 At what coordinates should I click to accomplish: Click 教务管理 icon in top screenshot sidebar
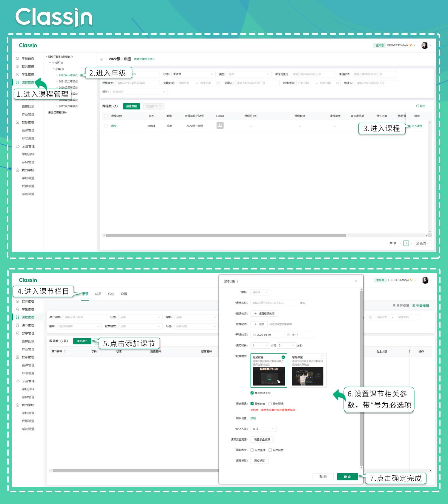(17, 122)
